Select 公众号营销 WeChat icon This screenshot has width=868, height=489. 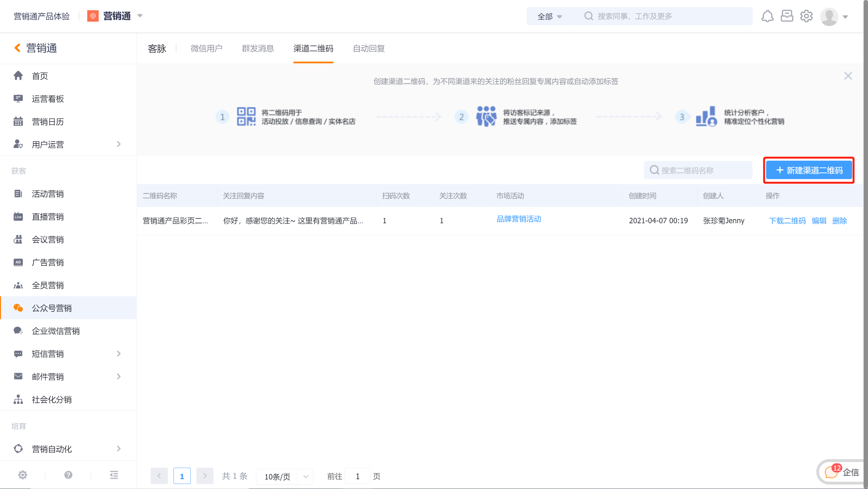(18, 308)
